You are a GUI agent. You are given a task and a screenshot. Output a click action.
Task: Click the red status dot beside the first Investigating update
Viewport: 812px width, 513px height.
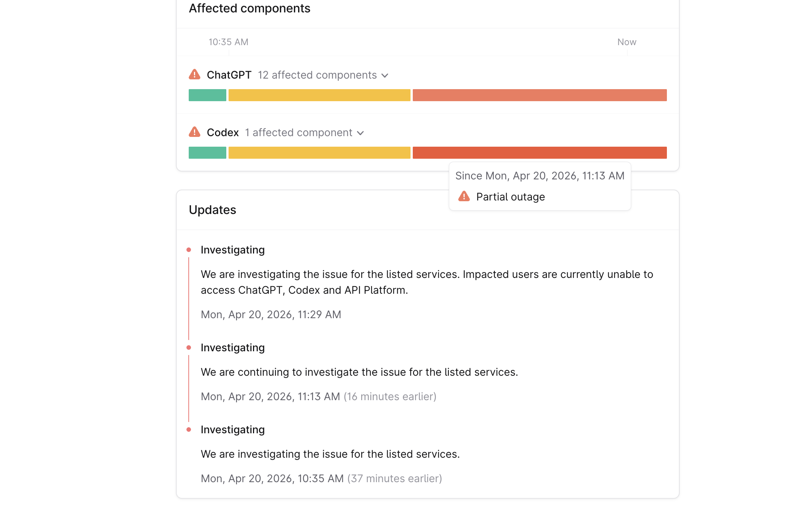[x=189, y=249]
